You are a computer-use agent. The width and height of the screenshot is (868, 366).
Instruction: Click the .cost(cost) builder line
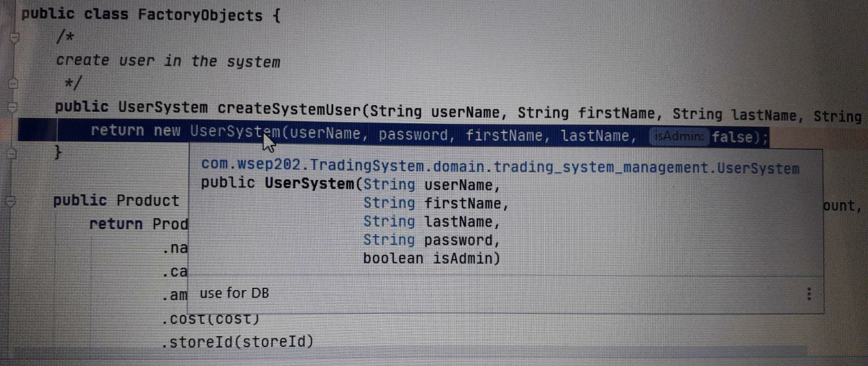click(211, 319)
